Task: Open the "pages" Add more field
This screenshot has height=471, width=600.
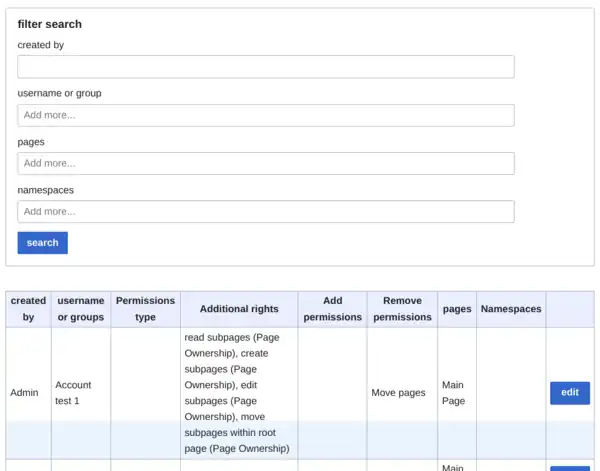Action: tap(266, 163)
